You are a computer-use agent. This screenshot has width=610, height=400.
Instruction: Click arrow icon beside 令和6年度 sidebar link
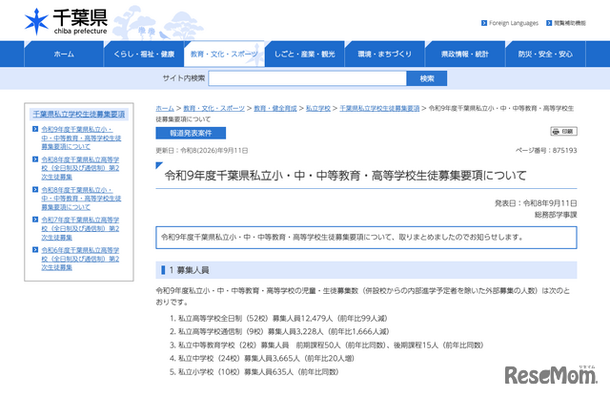(35, 250)
